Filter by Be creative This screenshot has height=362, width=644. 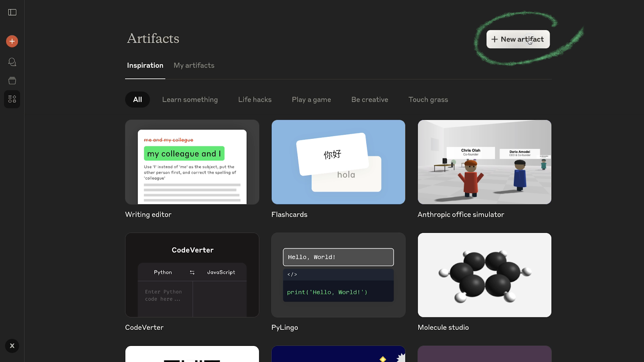370,100
